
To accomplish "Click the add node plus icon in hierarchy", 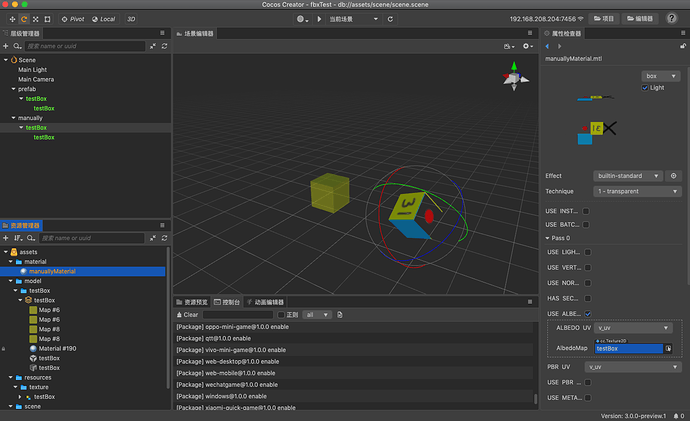I will click(x=6, y=46).
